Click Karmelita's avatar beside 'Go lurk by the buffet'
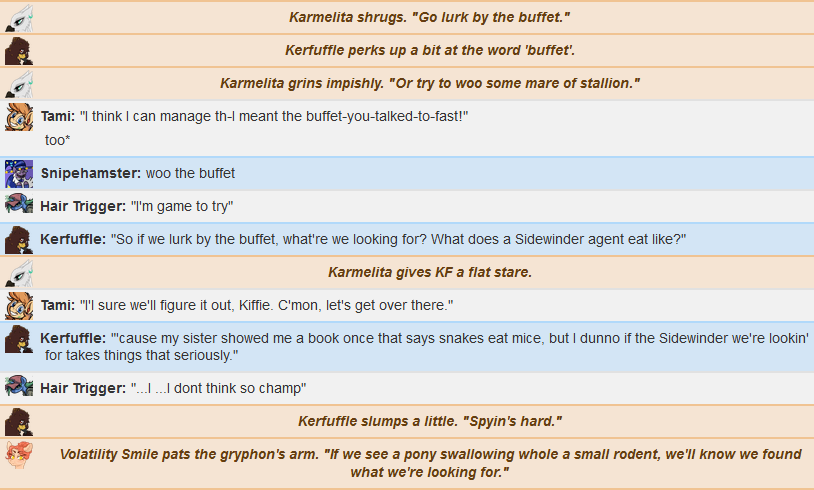The image size is (814, 490). click(19, 18)
